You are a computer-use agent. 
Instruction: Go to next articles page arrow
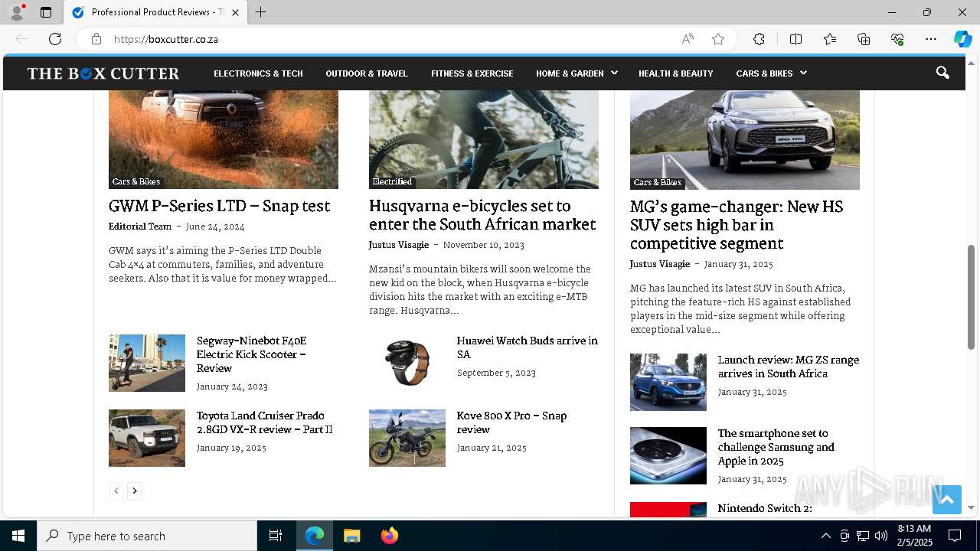(135, 491)
